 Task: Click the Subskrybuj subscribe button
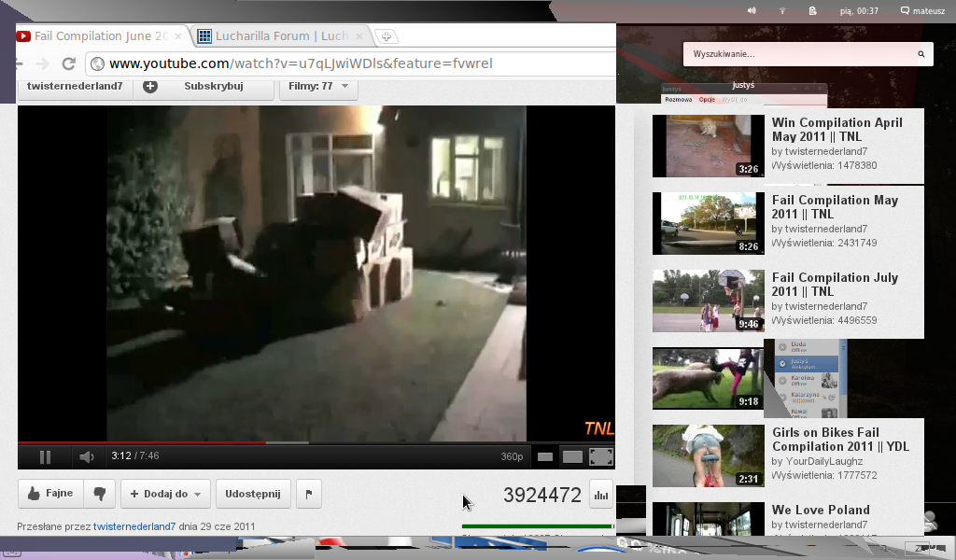(x=214, y=87)
